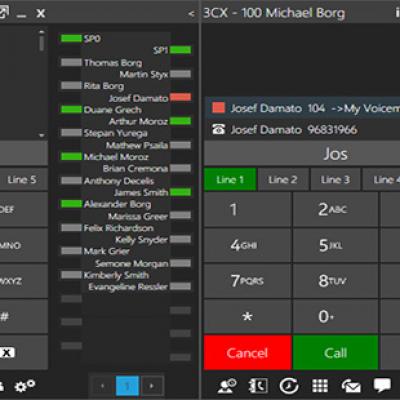Go to next presence page arrow

152,386
